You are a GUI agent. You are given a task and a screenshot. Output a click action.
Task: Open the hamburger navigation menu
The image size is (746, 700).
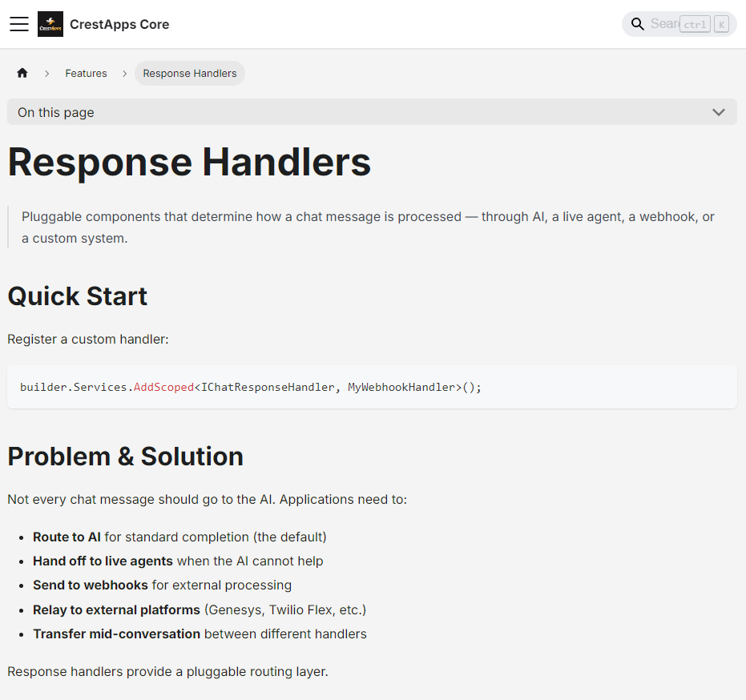coord(19,24)
